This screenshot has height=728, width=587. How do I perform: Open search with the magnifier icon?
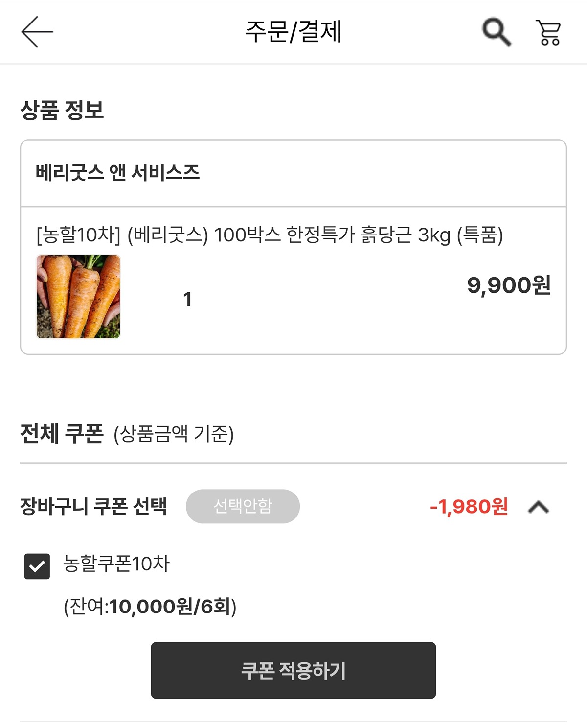point(496,32)
